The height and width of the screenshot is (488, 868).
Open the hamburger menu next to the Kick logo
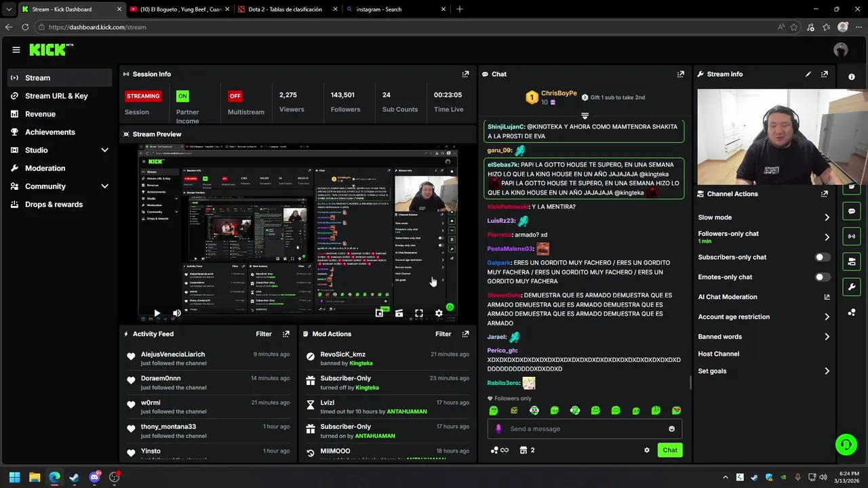16,49
